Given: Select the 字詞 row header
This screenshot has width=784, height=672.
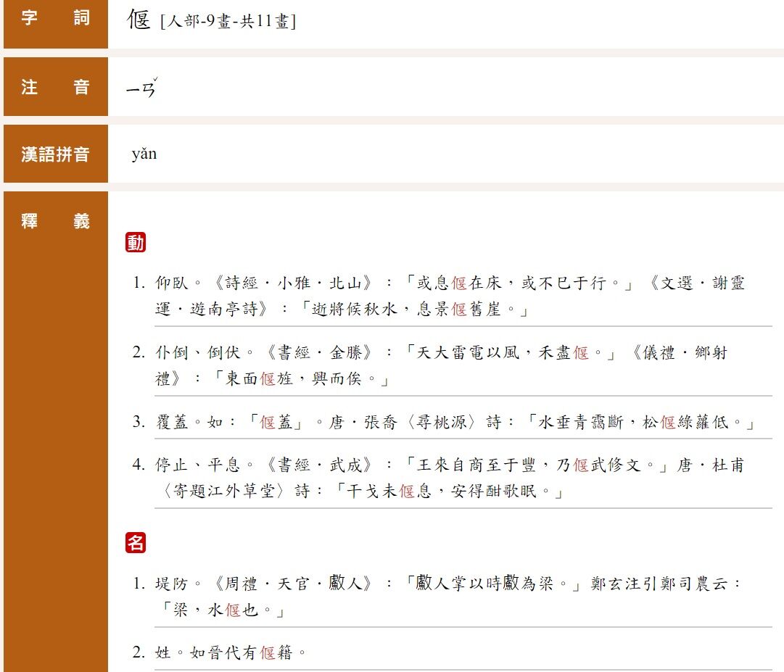Looking at the screenshot, I should coord(56,18).
